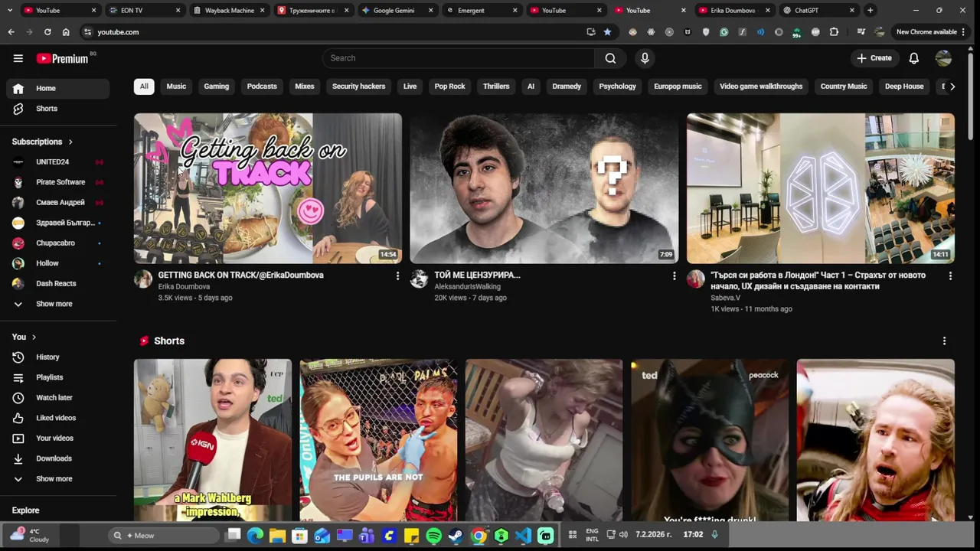This screenshot has width=980, height=551.
Task: Open Chupacabro subscription
Action: point(58,243)
